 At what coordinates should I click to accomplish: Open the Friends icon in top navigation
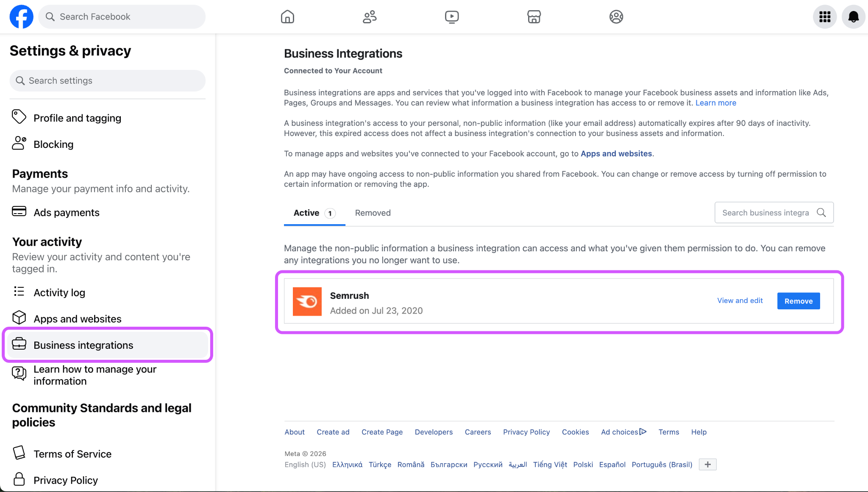(x=370, y=17)
